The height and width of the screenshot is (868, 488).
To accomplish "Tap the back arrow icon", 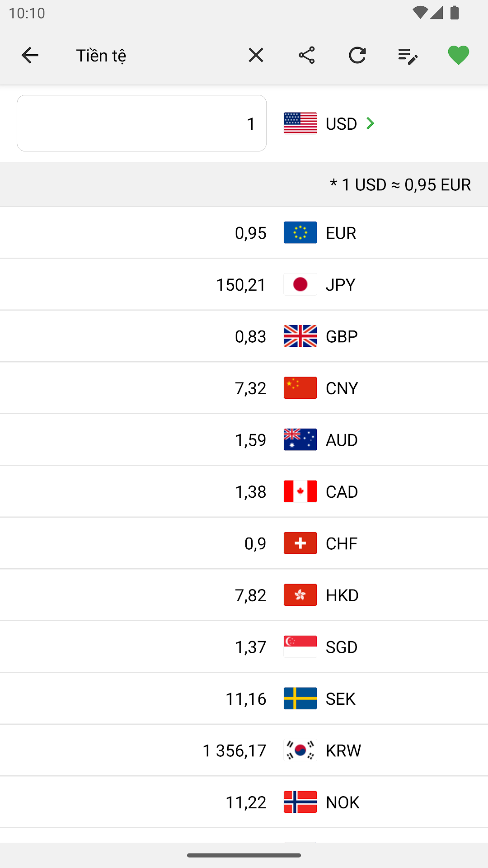I will click(30, 56).
